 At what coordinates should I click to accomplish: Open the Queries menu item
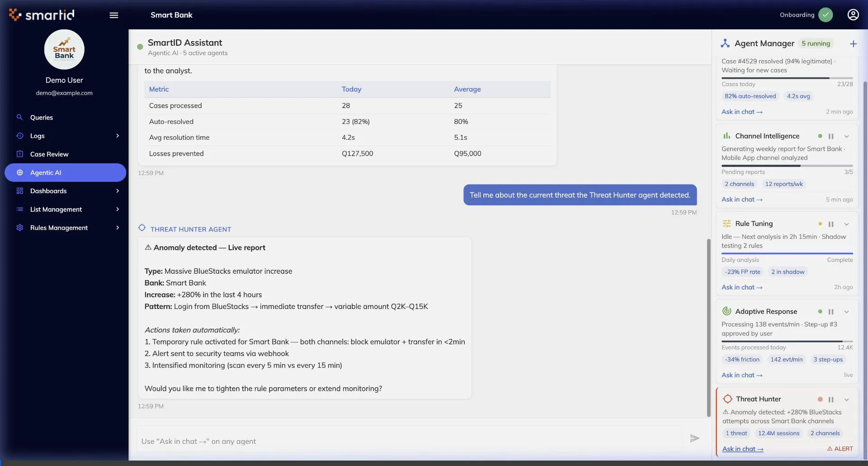(65, 117)
